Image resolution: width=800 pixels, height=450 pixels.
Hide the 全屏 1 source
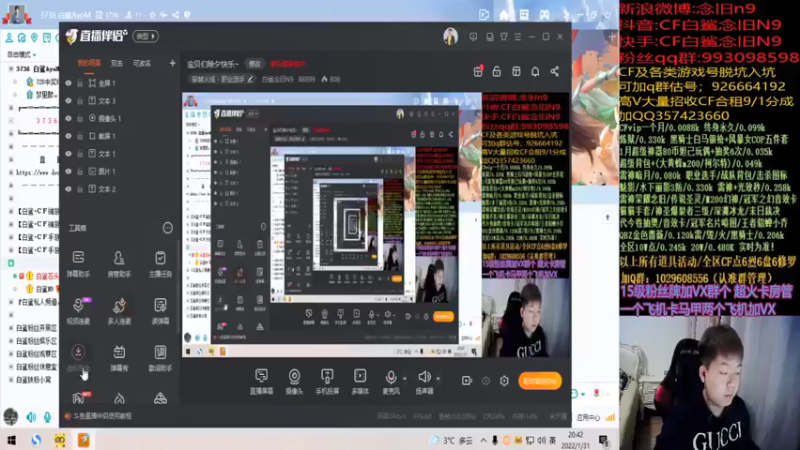(x=68, y=83)
